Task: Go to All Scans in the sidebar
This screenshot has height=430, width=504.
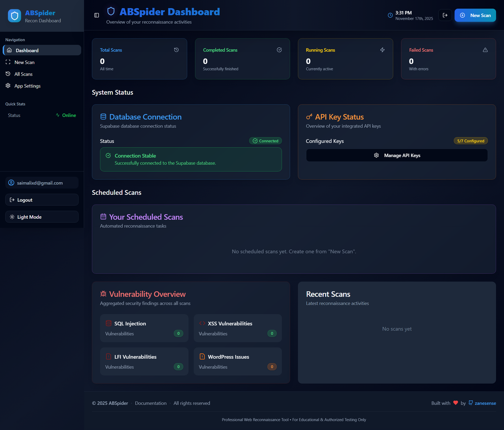Action: point(42,74)
